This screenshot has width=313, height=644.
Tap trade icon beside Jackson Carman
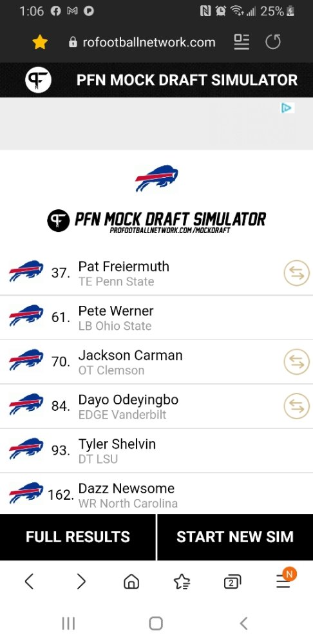point(296,362)
